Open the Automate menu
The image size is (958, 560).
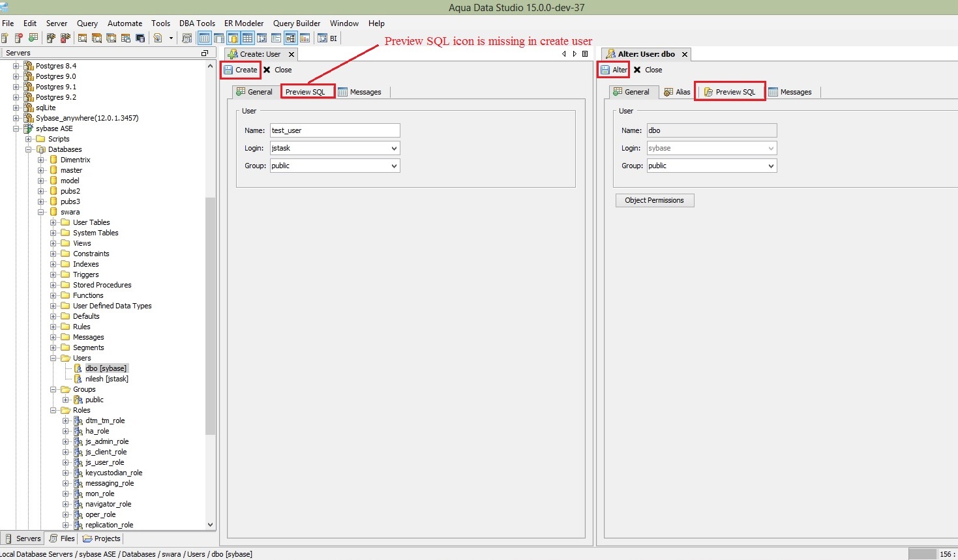(x=125, y=23)
